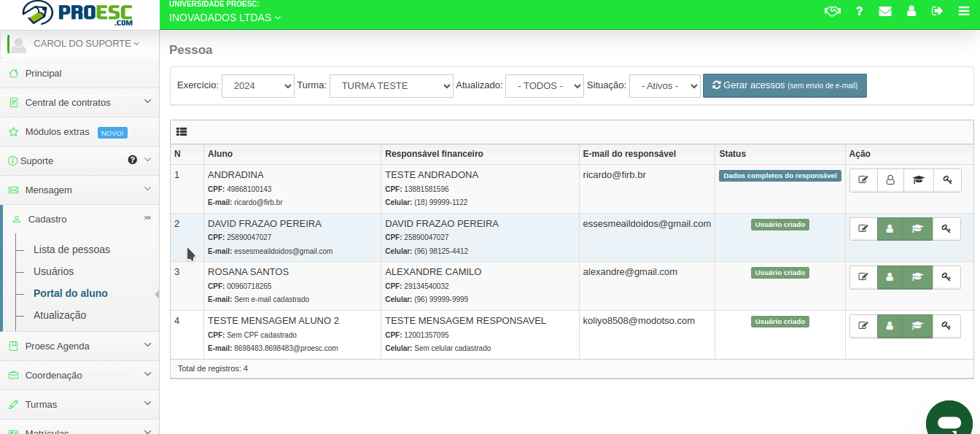Screen dimensions: 980x434
Task: Open the Exercício year dropdown
Action: [x=257, y=85]
